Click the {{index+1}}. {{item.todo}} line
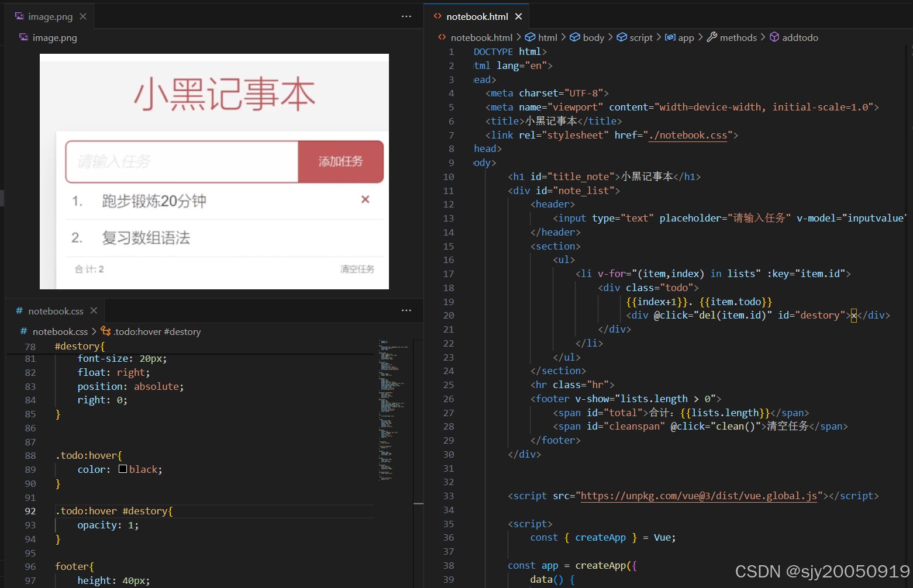Screen dimensions: 913x588 pos(699,302)
